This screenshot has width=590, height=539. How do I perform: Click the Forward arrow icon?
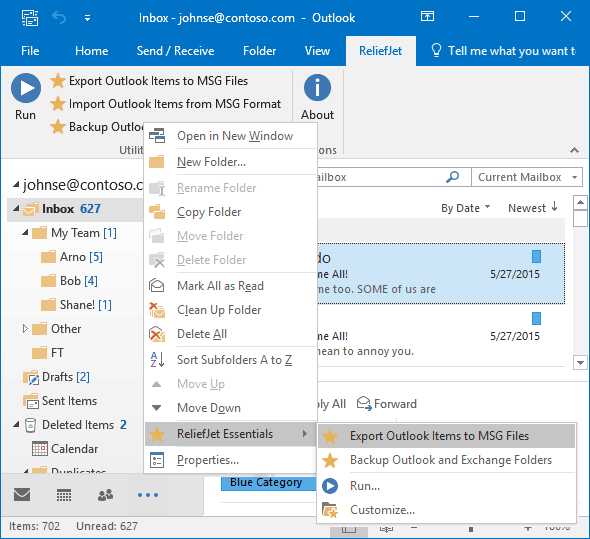coord(364,403)
